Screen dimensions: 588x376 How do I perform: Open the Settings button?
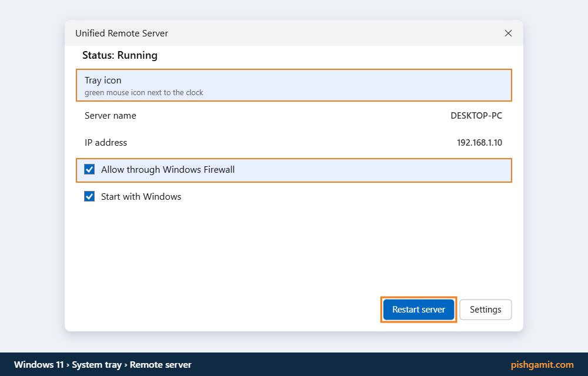pyautogui.click(x=486, y=310)
